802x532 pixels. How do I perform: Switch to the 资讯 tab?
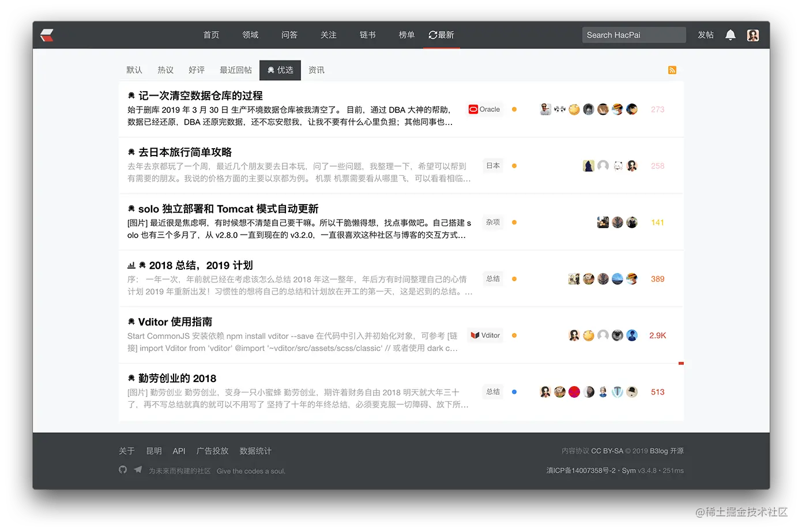point(317,70)
